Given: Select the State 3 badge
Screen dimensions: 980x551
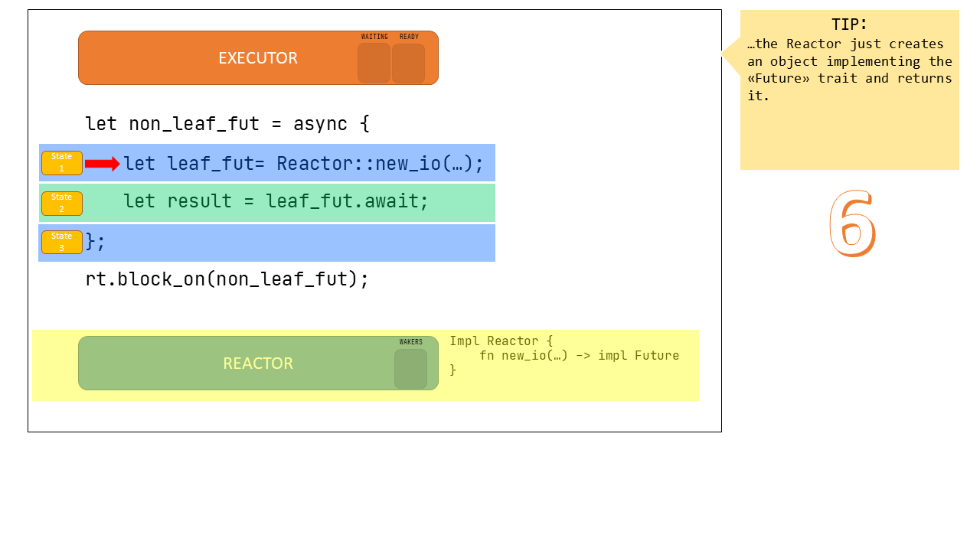Looking at the screenshot, I should [62, 242].
